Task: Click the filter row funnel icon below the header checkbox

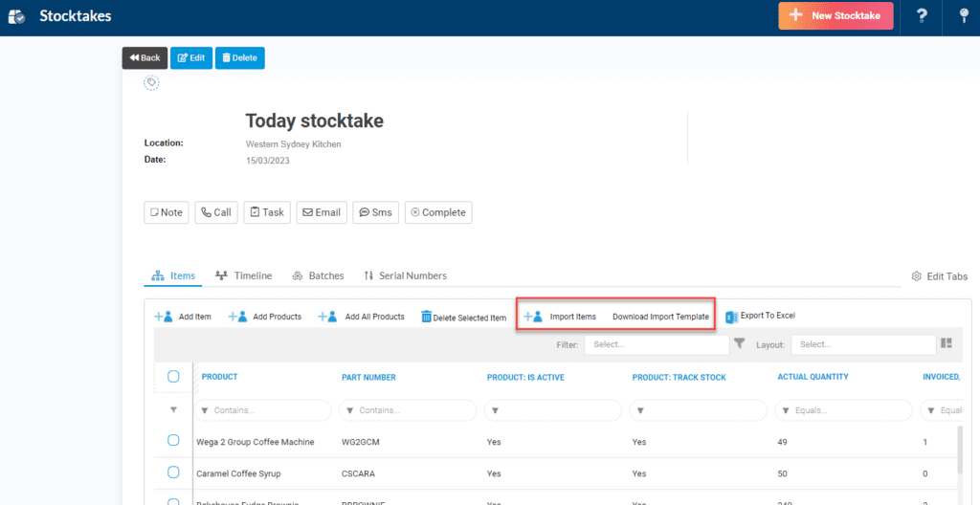Action: [174, 410]
